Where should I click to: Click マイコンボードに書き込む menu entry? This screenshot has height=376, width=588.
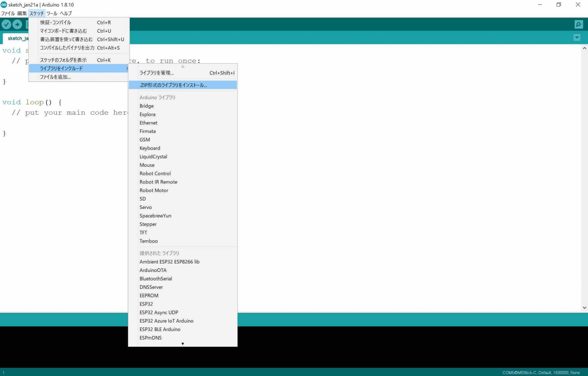63,31
